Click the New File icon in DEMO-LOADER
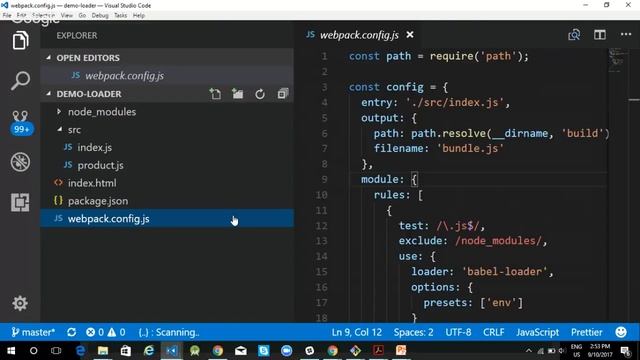The image size is (640, 360). (215, 94)
